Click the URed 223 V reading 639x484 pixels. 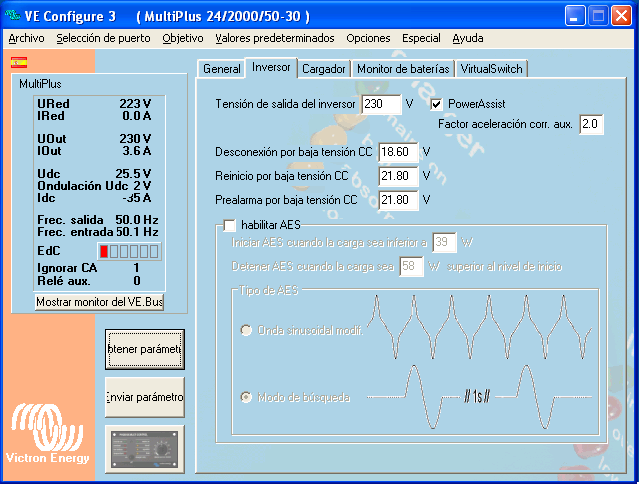pos(94,103)
